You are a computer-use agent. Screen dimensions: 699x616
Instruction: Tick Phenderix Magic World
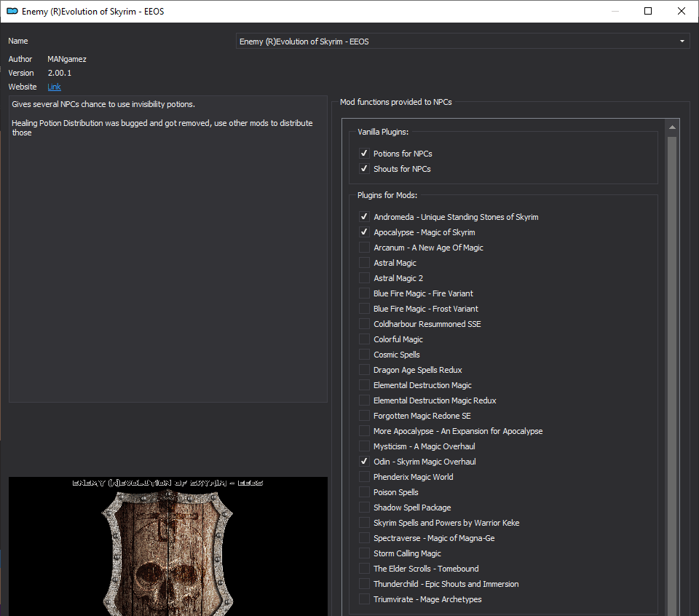(x=364, y=476)
